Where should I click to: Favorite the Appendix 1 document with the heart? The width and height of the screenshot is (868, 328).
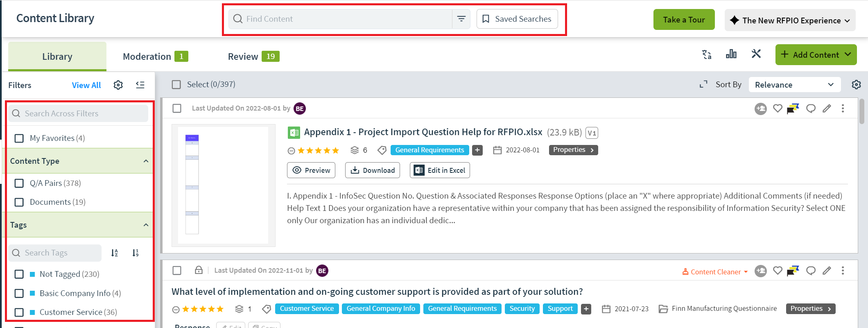click(778, 109)
